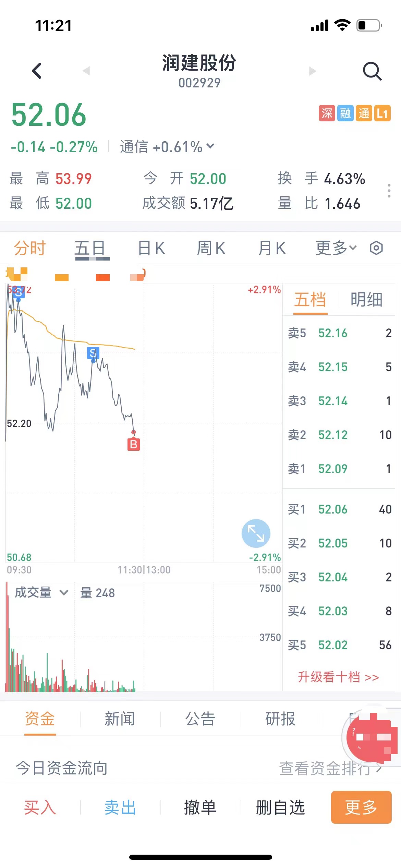Tap the 买入 button
The width and height of the screenshot is (401, 868).
[x=40, y=807]
